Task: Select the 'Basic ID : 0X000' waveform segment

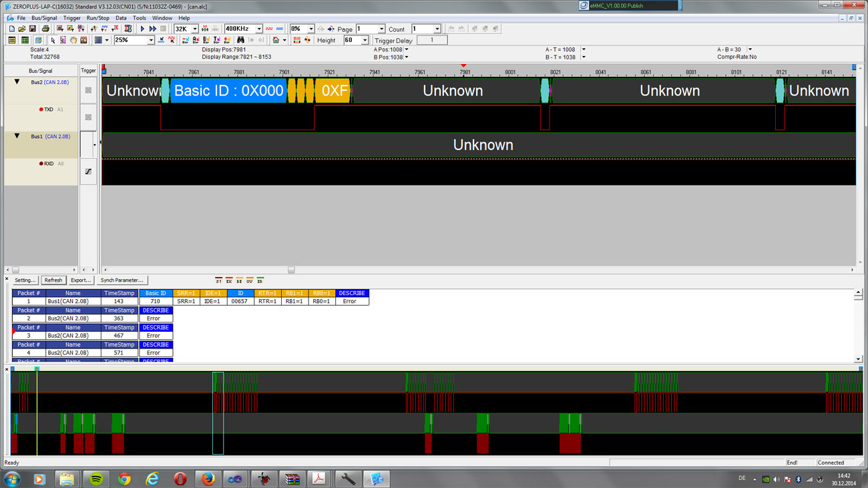Action: (228, 91)
